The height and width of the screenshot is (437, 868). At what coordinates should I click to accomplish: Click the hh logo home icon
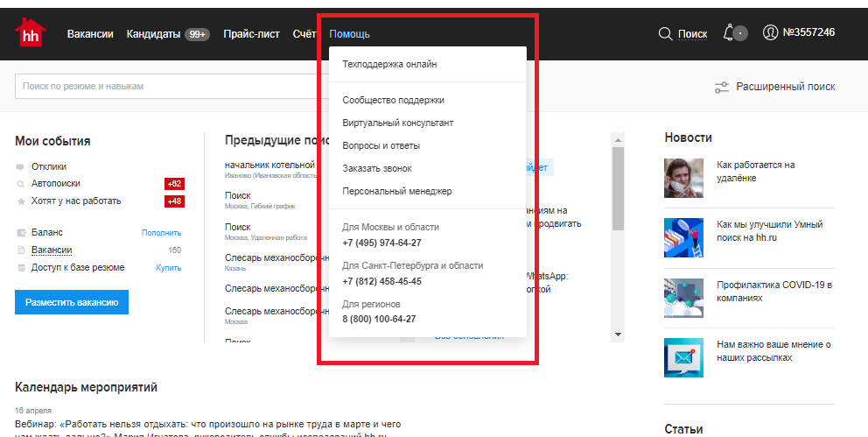click(x=31, y=32)
